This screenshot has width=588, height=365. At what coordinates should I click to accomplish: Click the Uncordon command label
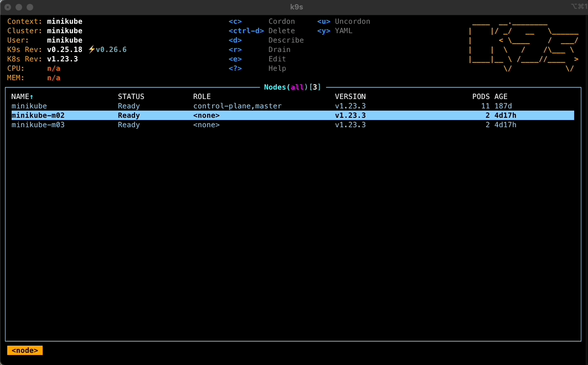click(x=353, y=22)
